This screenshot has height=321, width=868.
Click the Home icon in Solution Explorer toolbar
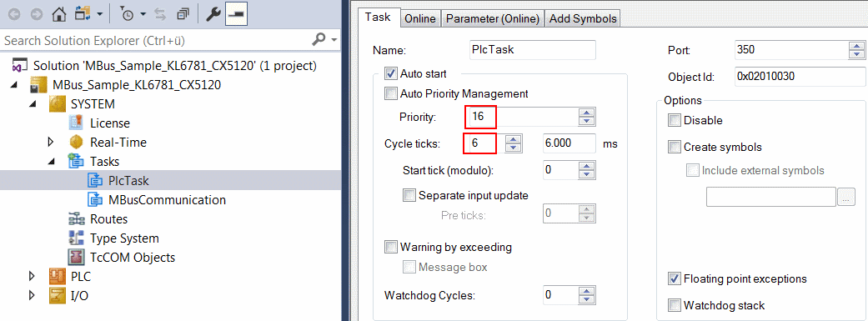click(58, 14)
